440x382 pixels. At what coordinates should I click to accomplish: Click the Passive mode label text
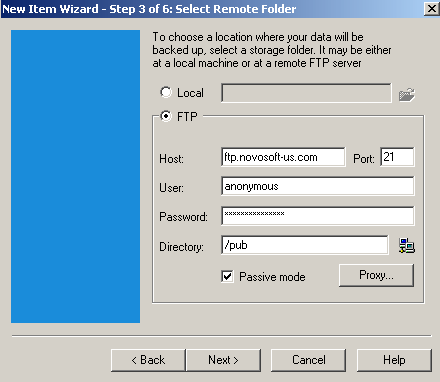pos(272,277)
